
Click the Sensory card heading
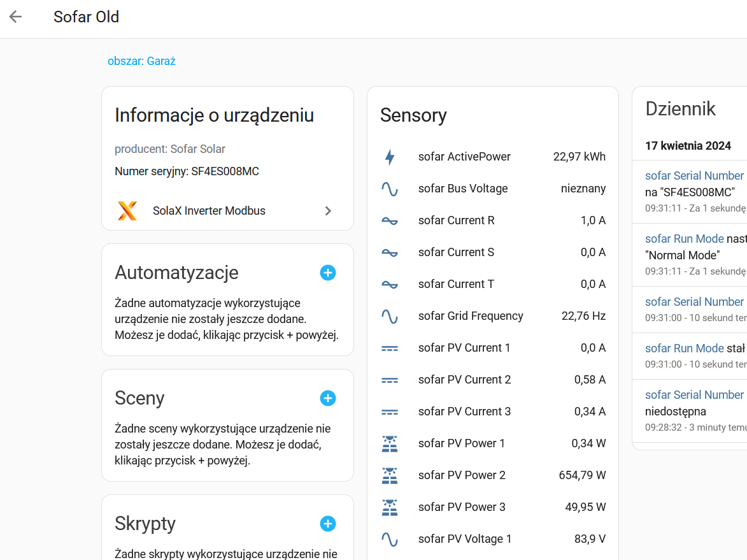click(x=413, y=115)
